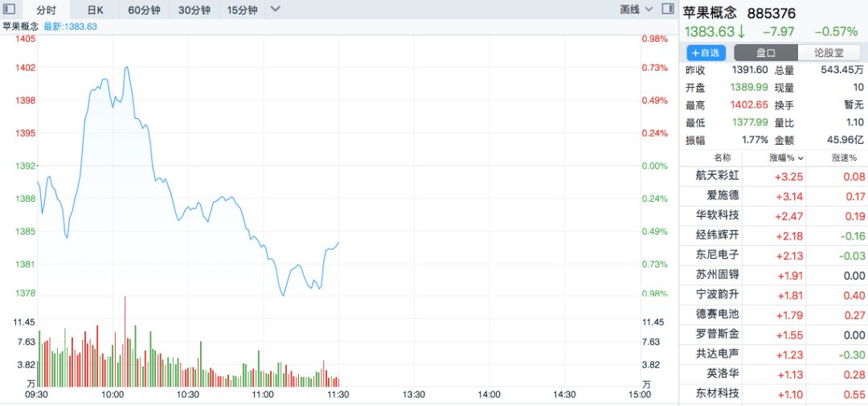868x406 pixels.
Task: Open the 爱施德 stock row
Action: (773, 196)
